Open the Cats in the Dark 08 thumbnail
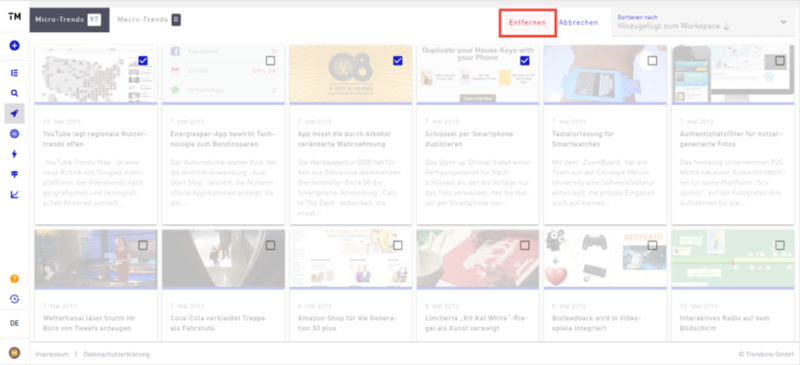The image size is (800, 365). (x=351, y=74)
